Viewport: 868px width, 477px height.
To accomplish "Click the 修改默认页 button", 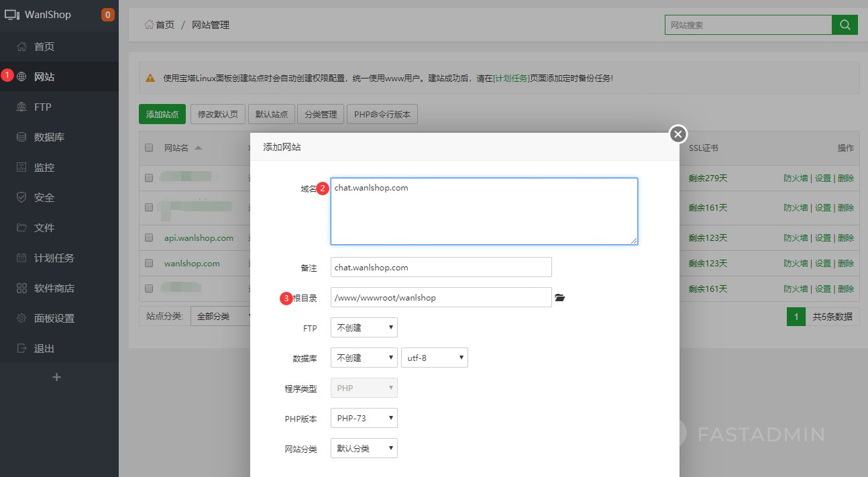I will 217,115.
